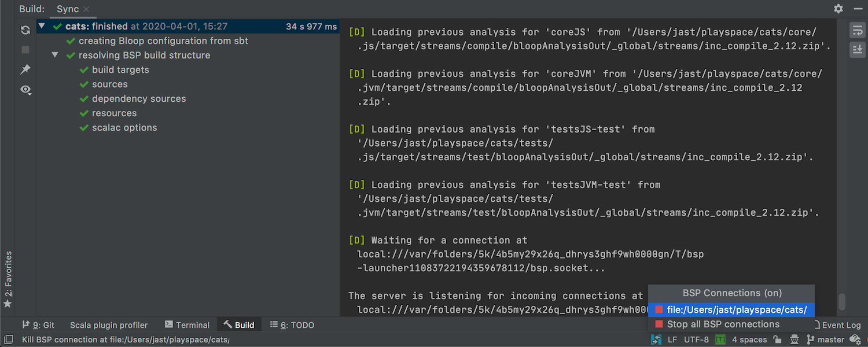Change the 4 spaces indent setting
This screenshot has height=347, width=868.
(x=749, y=340)
